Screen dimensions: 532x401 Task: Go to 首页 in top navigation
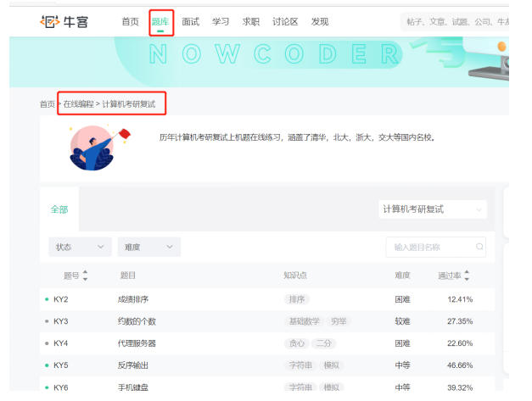click(x=130, y=21)
